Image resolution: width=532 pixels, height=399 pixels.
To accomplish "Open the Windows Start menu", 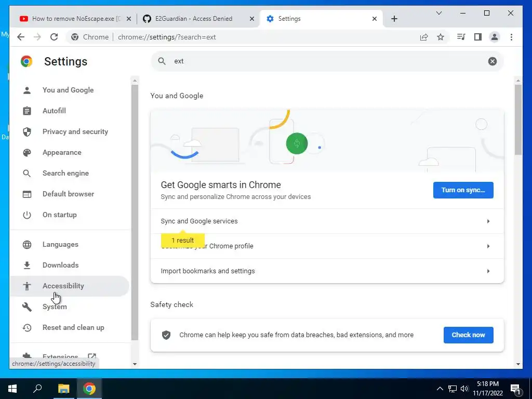I will 12,389.
